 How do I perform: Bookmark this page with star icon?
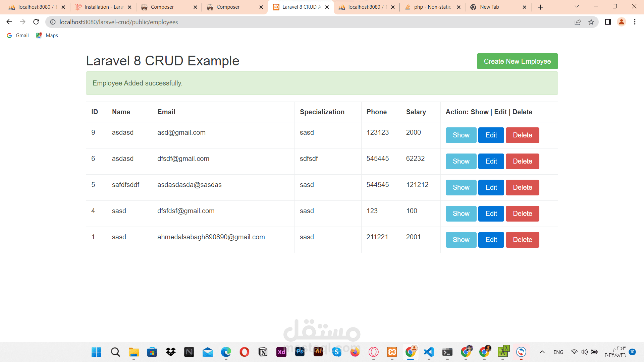click(x=591, y=22)
